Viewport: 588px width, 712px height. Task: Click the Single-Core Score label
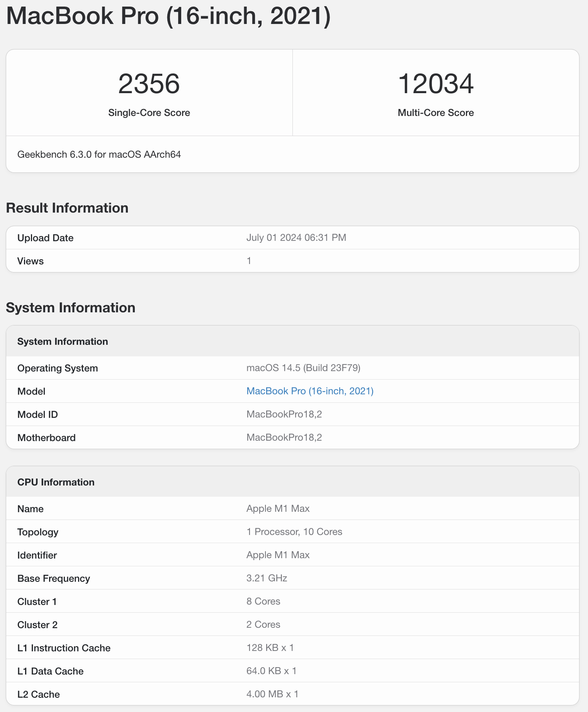pyautogui.click(x=149, y=113)
